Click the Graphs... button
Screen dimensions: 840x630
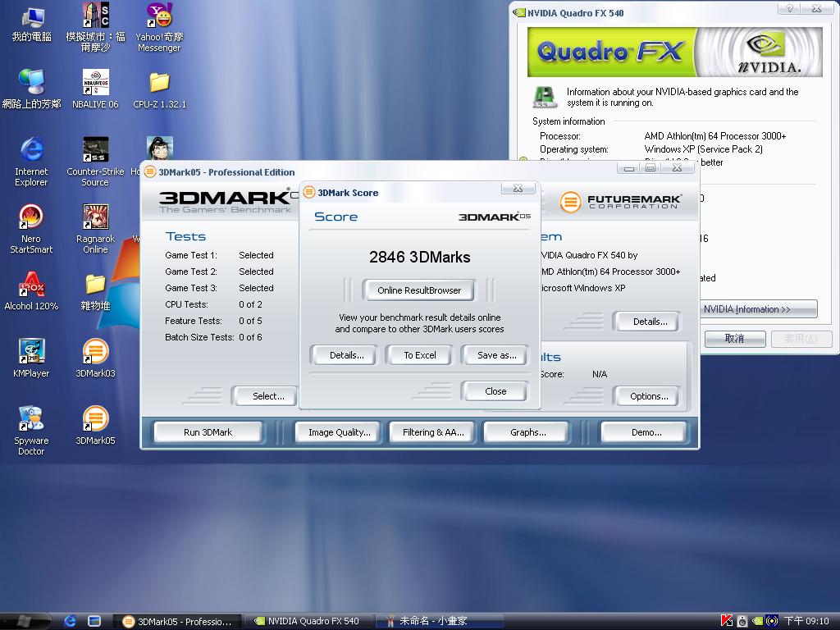(x=527, y=432)
